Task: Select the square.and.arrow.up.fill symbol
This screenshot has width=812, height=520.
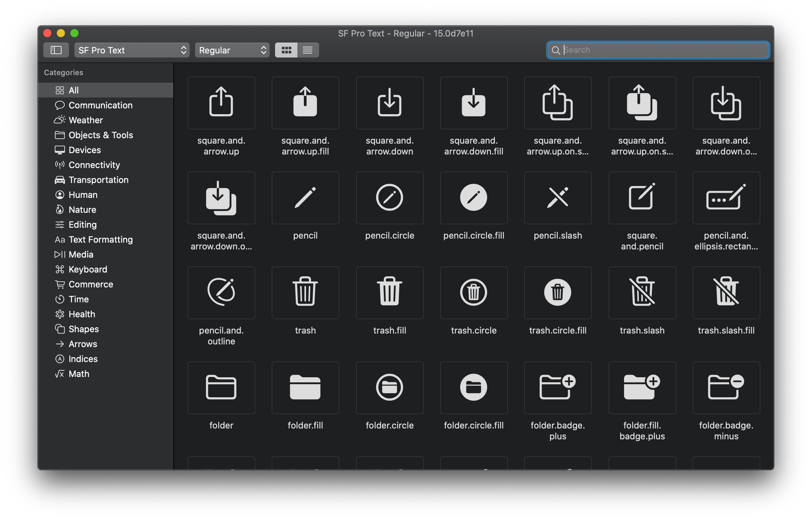Action: [305, 103]
